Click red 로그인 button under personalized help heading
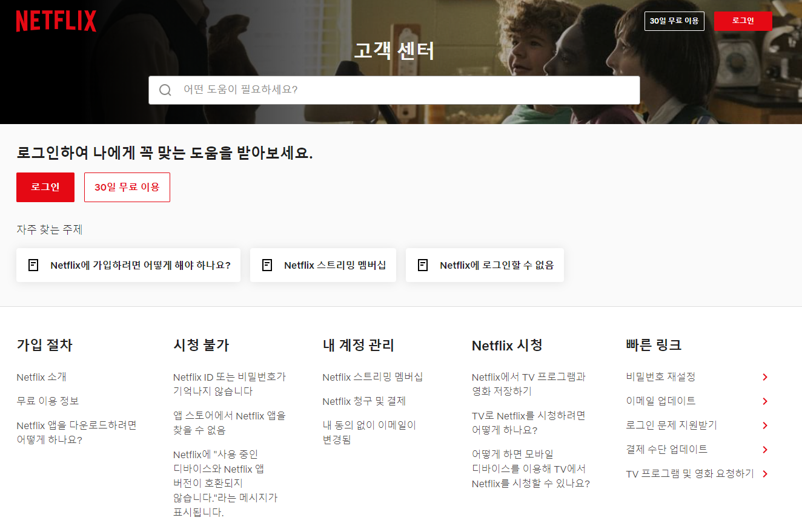Screen dimensions: 802x532 pyautogui.click(x=45, y=187)
